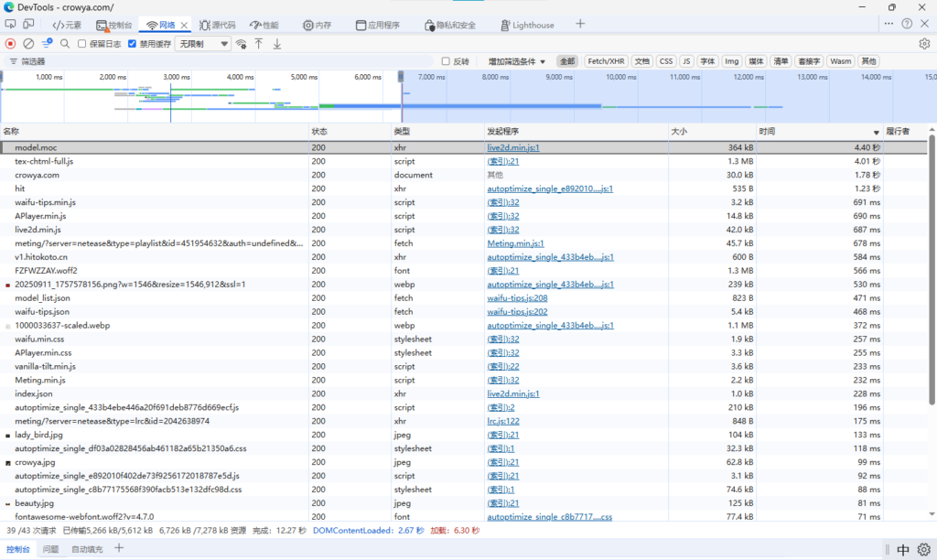Click the 时间 column sort arrow
The width and height of the screenshot is (937, 560).
pos(876,133)
